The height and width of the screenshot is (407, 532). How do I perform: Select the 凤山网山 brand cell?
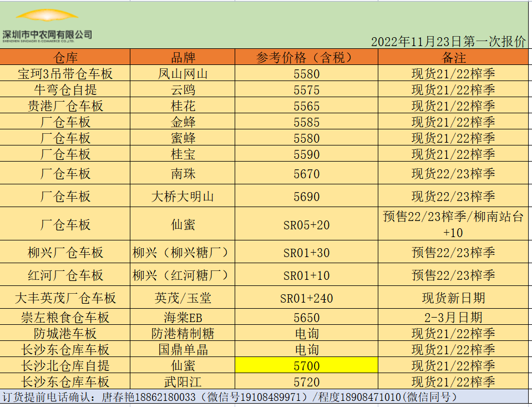point(183,73)
